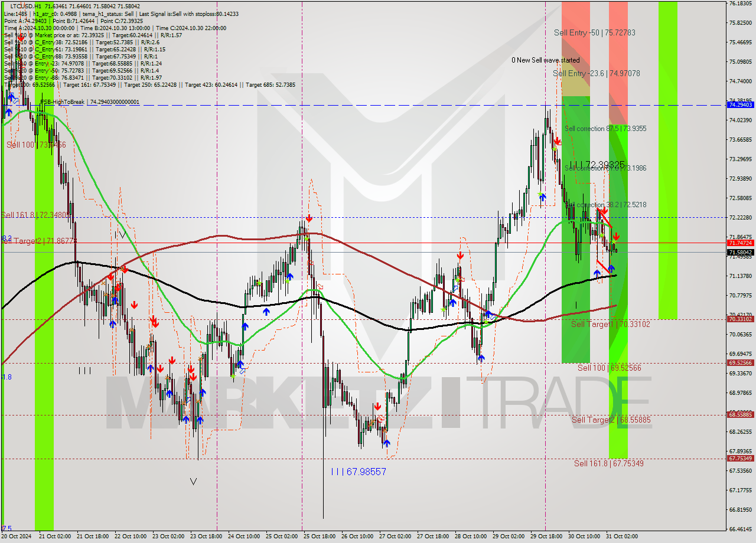Click the 'Sell Target2 | 68.55885' label
Image resolution: width=756 pixels, height=543 pixels.
[611, 420]
